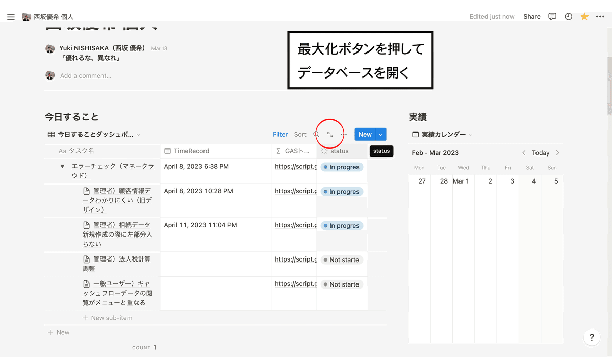Click the blue New button
The height and width of the screenshot is (364, 612).
pyautogui.click(x=365, y=135)
